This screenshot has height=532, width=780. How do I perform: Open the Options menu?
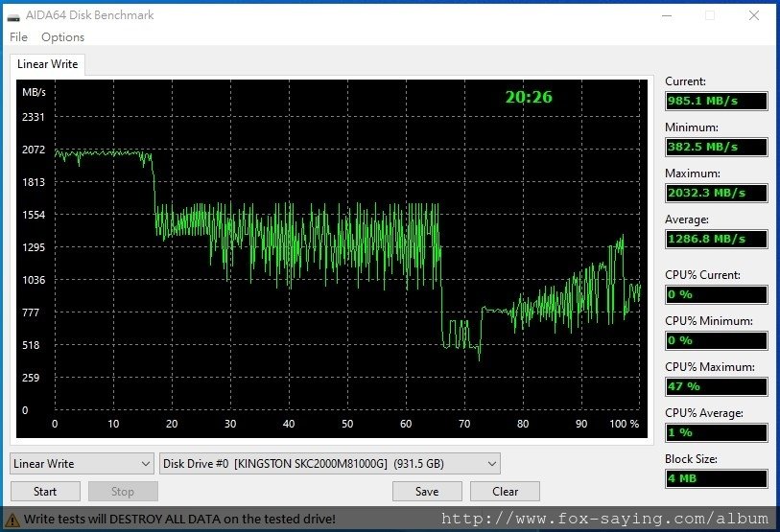click(62, 37)
